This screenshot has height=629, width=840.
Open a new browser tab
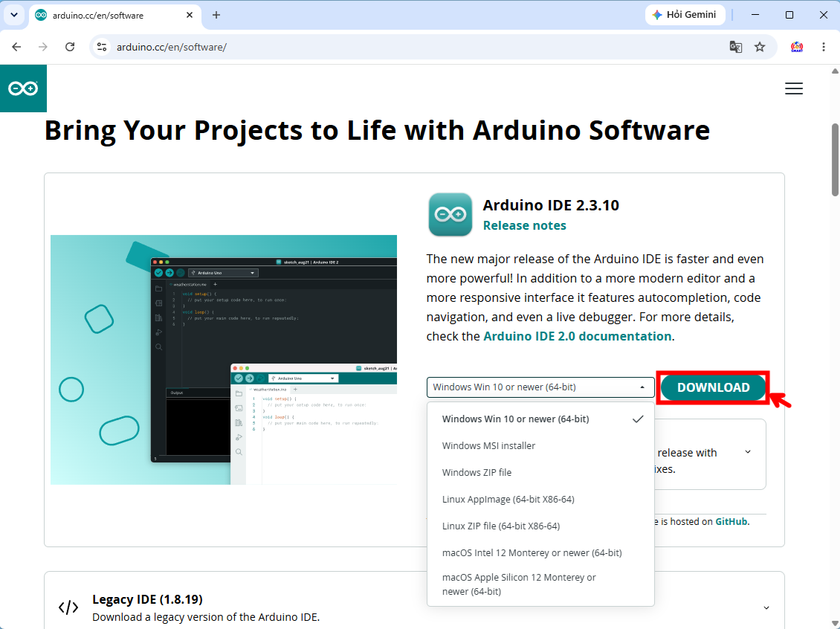point(216,15)
